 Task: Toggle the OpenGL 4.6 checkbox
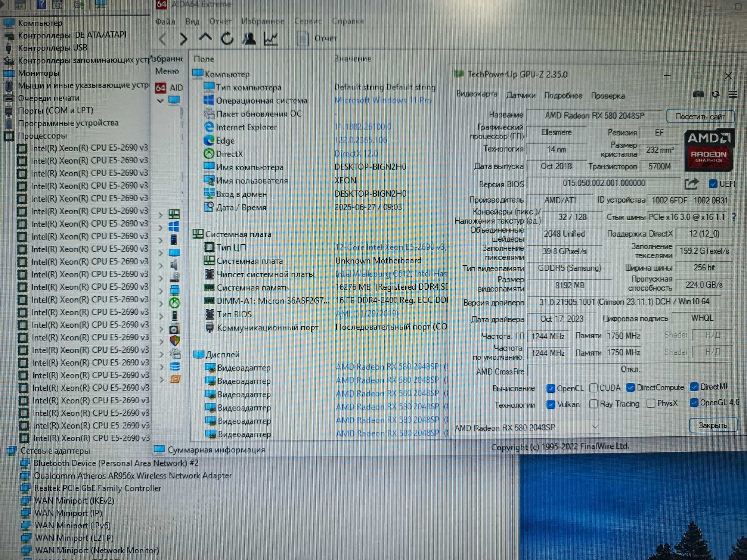click(694, 402)
